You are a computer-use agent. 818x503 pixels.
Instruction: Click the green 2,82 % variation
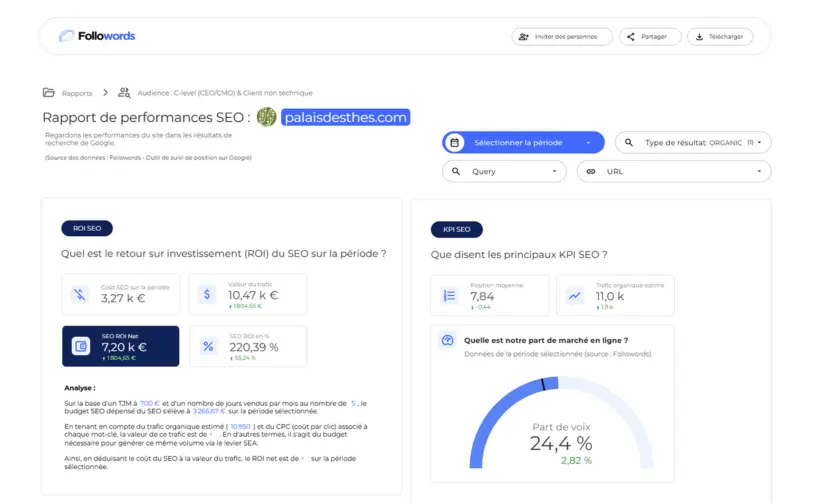(x=576, y=461)
